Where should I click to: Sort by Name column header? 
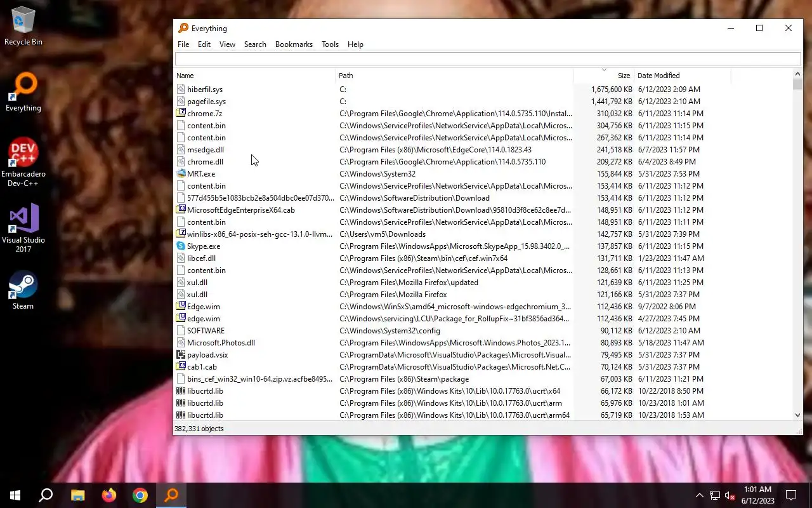pyautogui.click(x=254, y=76)
